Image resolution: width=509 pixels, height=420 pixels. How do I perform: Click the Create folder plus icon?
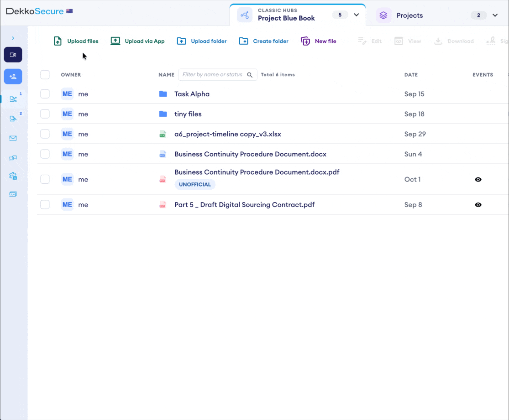pyautogui.click(x=243, y=41)
